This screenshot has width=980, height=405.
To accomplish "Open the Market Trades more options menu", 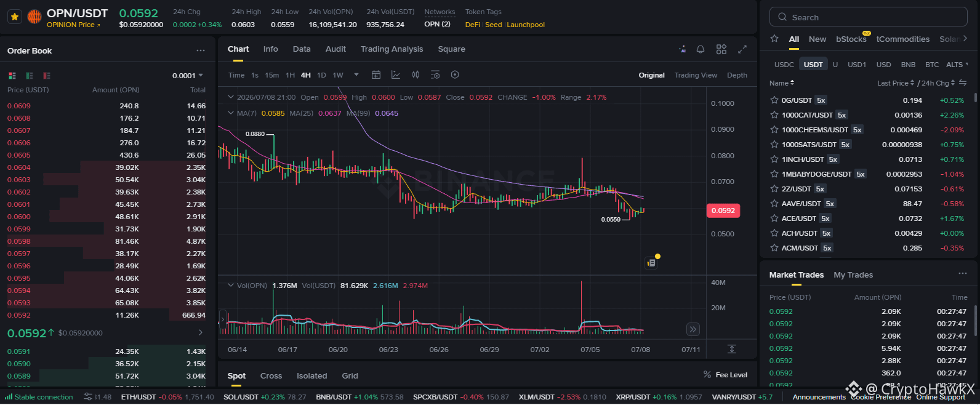I will [963, 274].
